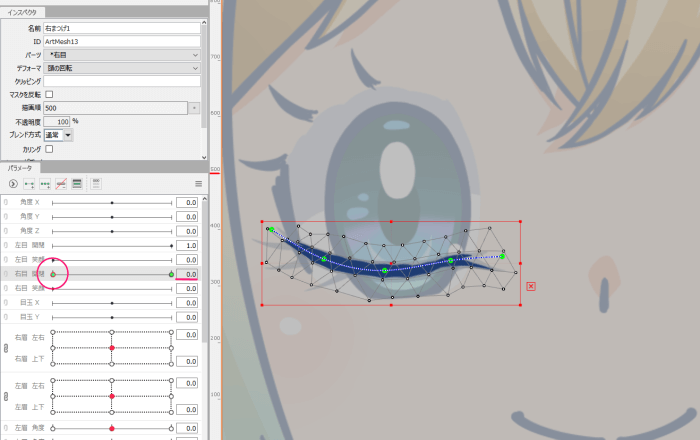Viewport: 700px width, 440px height.
Task: Click the inspector panel scroll down arrow
Action: click(204, 157)
